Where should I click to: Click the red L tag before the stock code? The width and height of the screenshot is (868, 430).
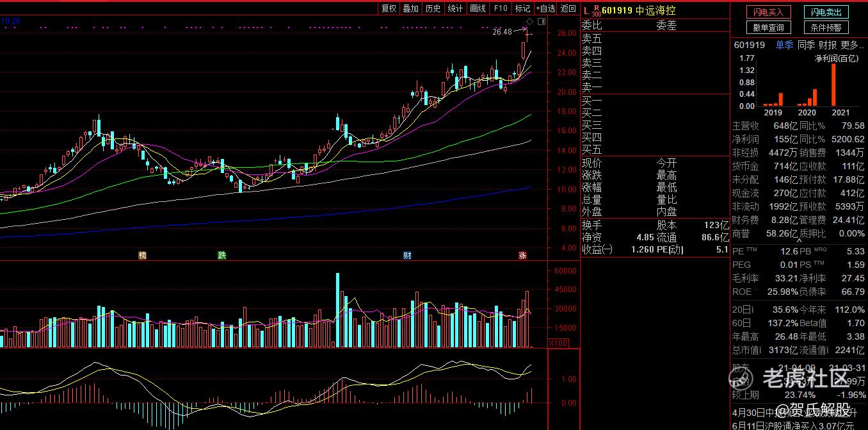586,10
